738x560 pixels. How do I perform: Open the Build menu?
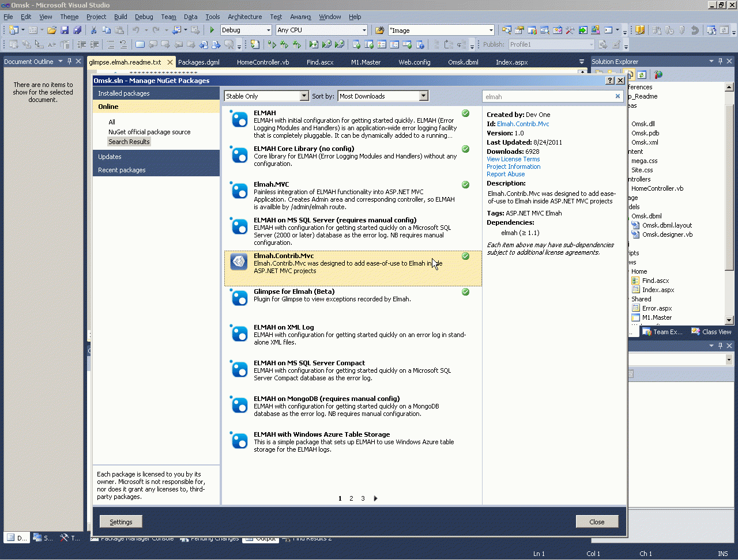pyautogui.click(x=121, y=17)
